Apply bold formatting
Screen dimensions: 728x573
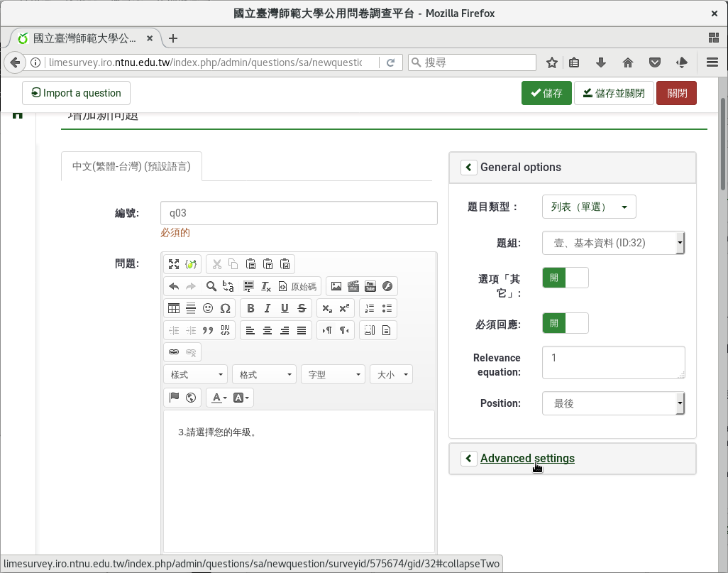click(250, 308)
